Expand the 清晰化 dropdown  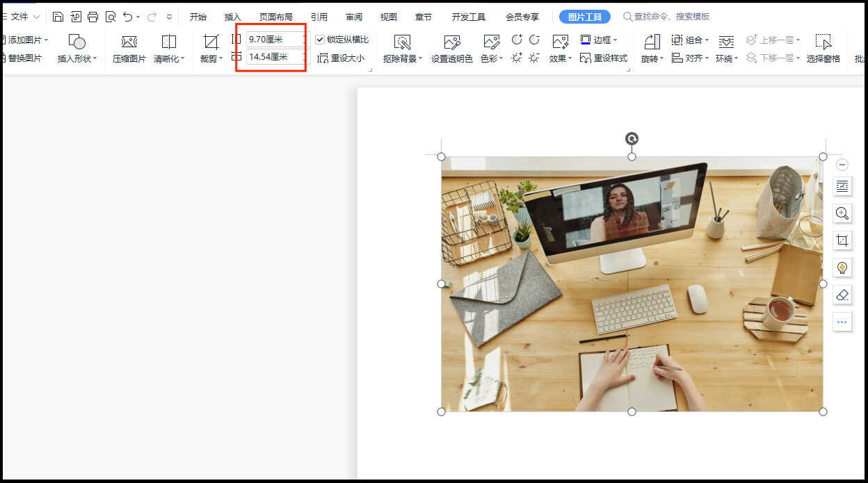pyautogui.click(x=182, y=59)
